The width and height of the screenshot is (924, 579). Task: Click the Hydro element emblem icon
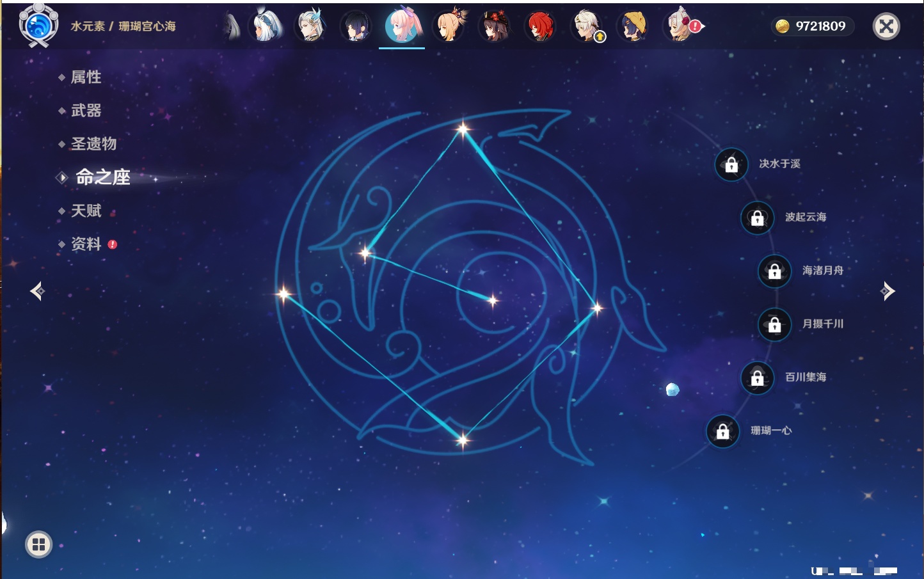(x=38, y=26)
